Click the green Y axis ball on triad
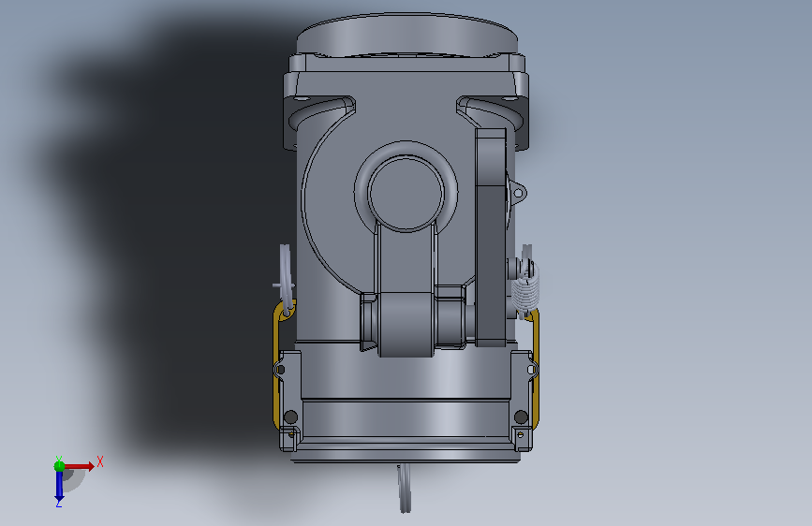 point(59,466)
